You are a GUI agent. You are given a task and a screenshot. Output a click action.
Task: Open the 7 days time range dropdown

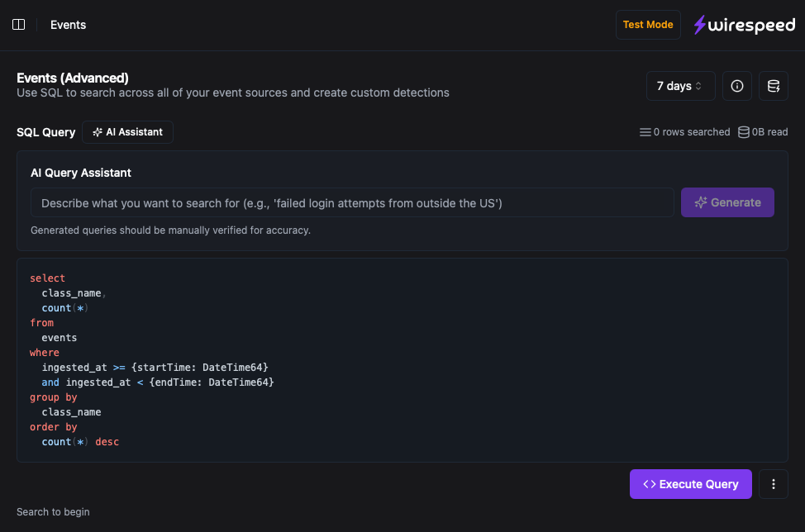[x=680, y=85]
